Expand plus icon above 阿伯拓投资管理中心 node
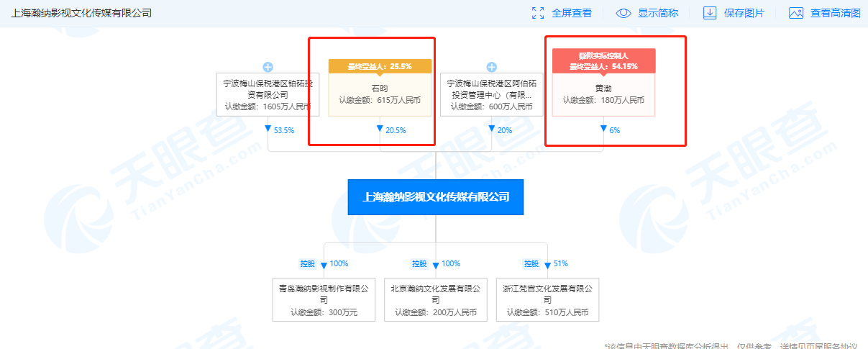This screenshot has height=349, width=868. point(491,67)
